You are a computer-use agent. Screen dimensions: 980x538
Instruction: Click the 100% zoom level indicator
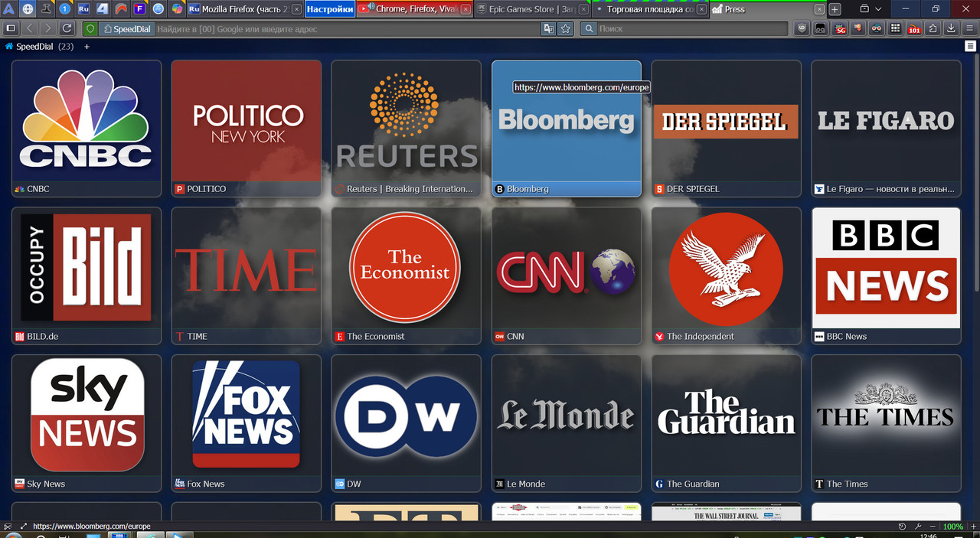point(952,527)
